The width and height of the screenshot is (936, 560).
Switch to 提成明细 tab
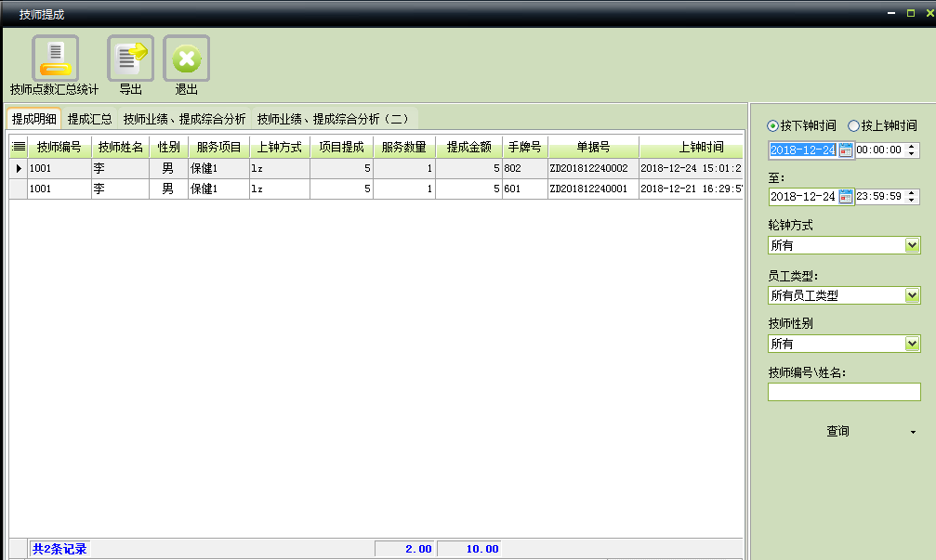[x=34, y=119]
